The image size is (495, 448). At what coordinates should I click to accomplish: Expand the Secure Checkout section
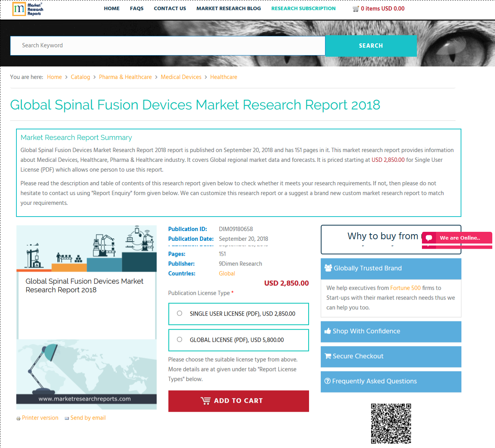pyautogui.click(x=391, y=356)
